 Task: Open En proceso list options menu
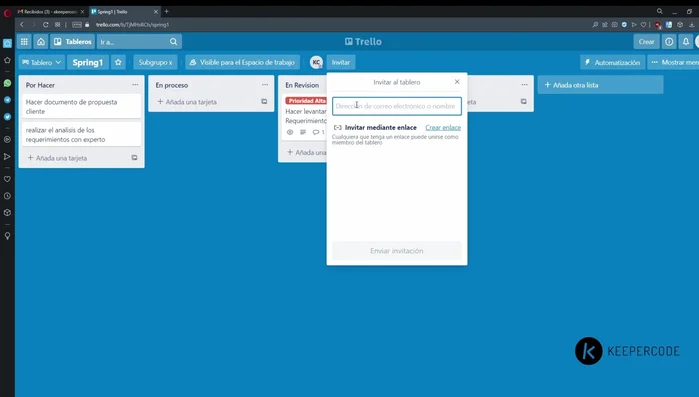pyautogui.click(x=265, y=85)
